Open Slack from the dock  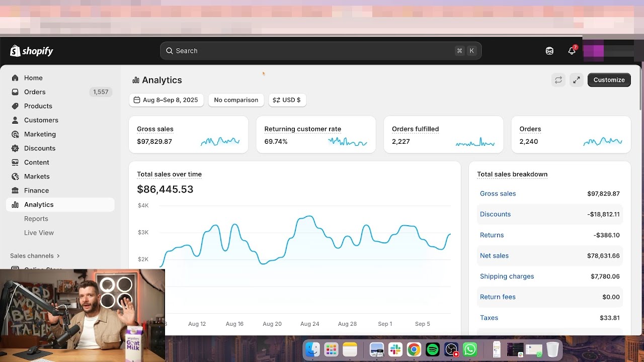(x=395, y=349)
